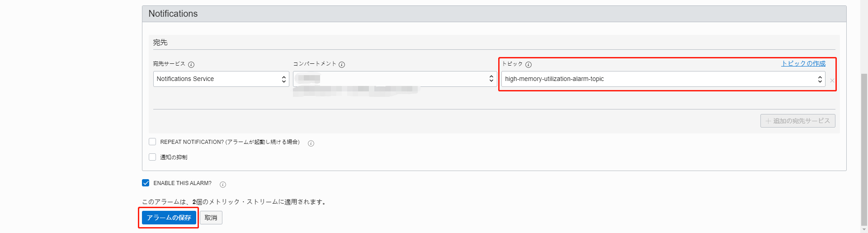The height and width of the screenshot is (233, 868).
Task: Click info icon next to トピック label
Action: coord(528,65)
